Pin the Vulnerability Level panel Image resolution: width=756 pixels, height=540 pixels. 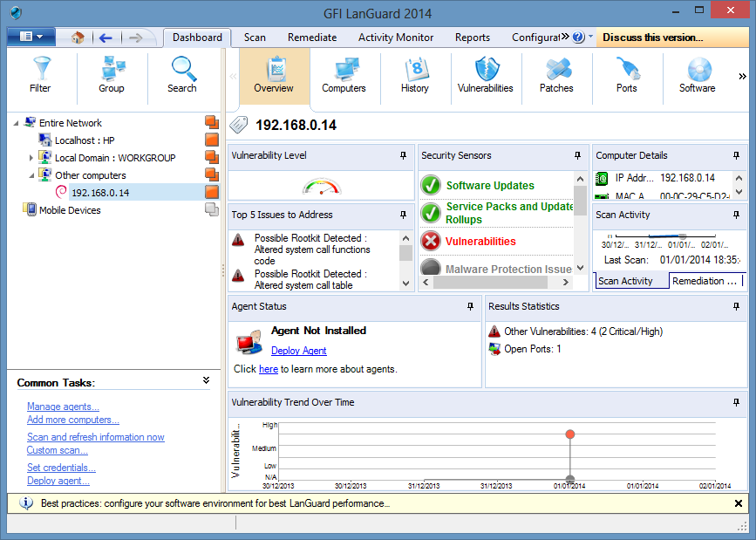pos(404,155)
